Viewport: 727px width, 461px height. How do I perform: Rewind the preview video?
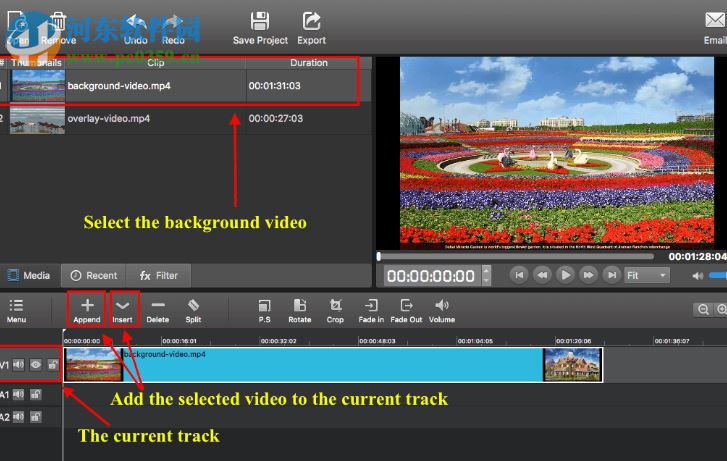[542, 275]
